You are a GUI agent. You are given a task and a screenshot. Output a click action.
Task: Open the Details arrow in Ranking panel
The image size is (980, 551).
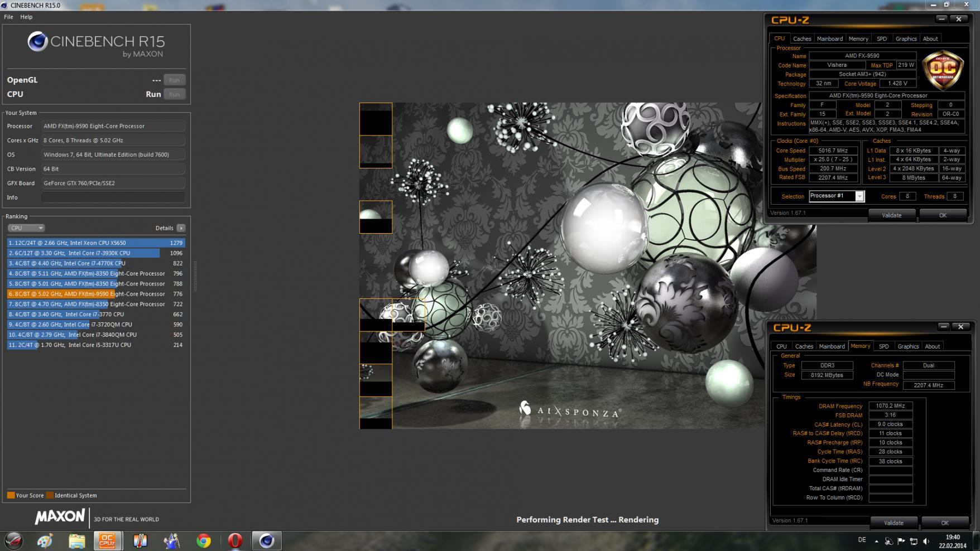pyautogui.click(x=181, y=228)
